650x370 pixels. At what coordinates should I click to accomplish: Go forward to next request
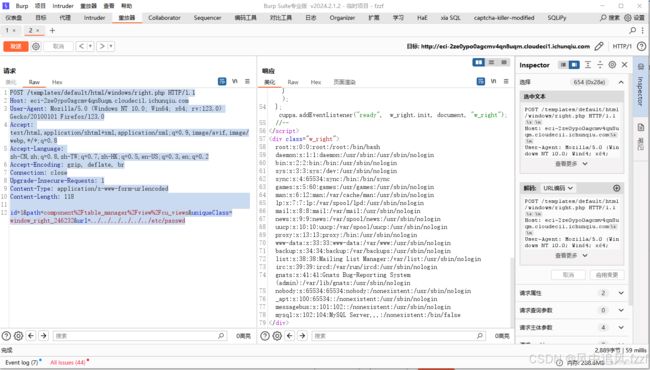pyautogui.click(x=102, y=46)
